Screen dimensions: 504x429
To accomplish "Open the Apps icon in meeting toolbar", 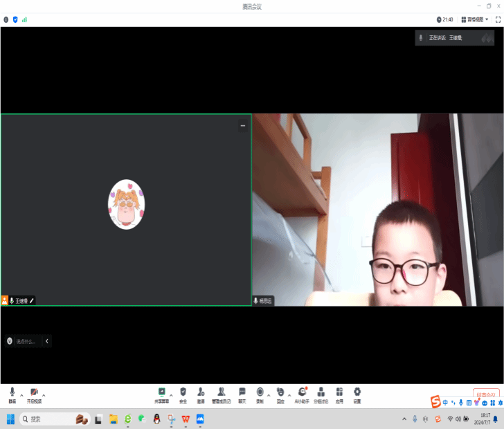I will pyautogui.click(x=339, y=394).
